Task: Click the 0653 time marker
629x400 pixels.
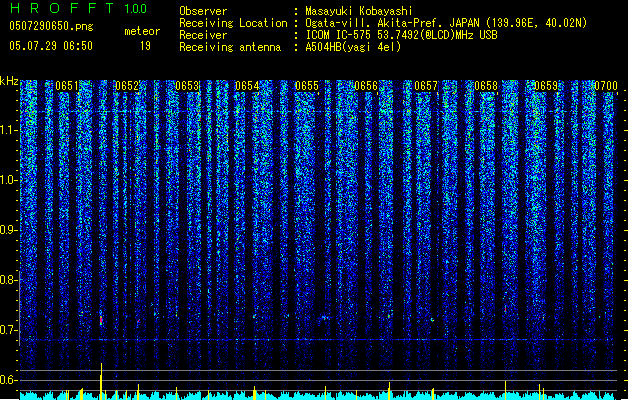Action: tap(187, 86)
